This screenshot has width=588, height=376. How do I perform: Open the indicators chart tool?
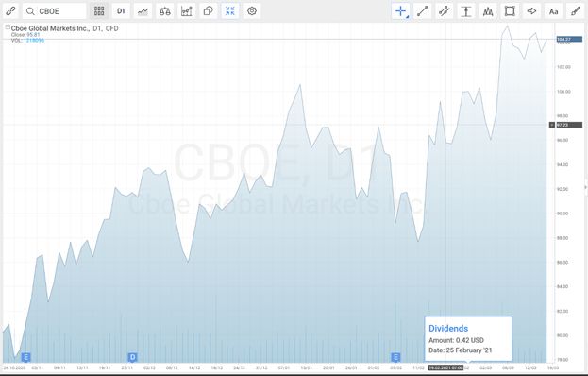click(x=186, y=11)
